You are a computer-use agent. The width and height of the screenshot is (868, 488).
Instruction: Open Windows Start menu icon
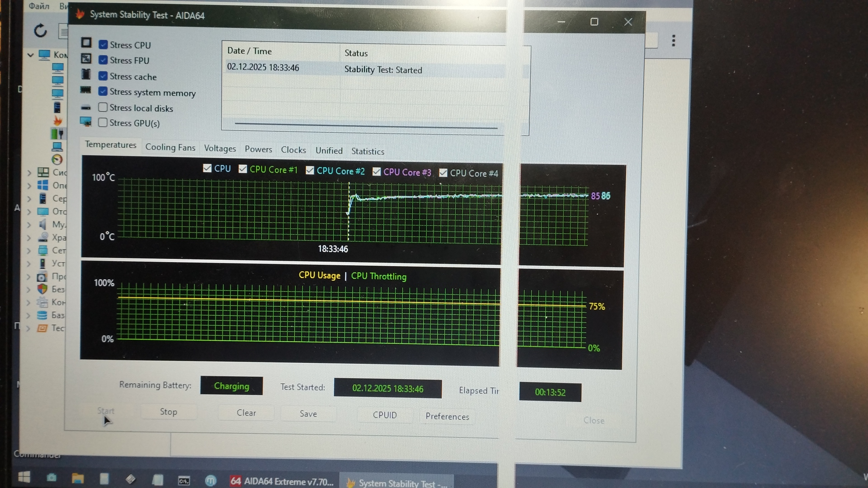click(24, 477)
